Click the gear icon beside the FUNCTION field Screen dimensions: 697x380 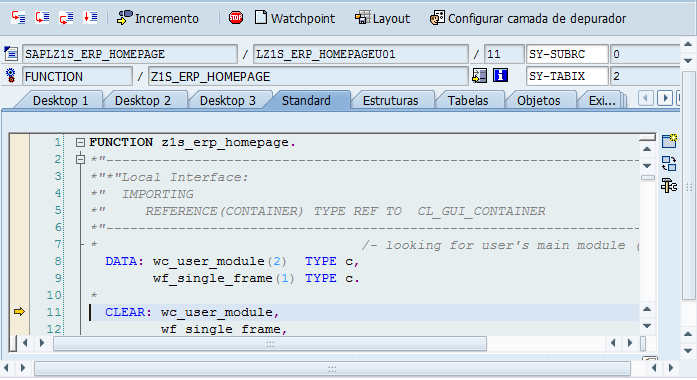(x=11, y=76)
